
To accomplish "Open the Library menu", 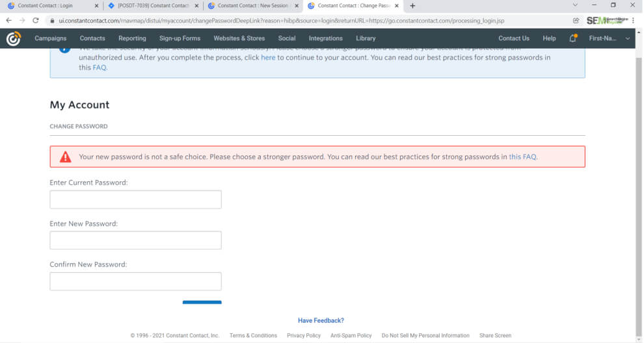I will click(366, 38).
